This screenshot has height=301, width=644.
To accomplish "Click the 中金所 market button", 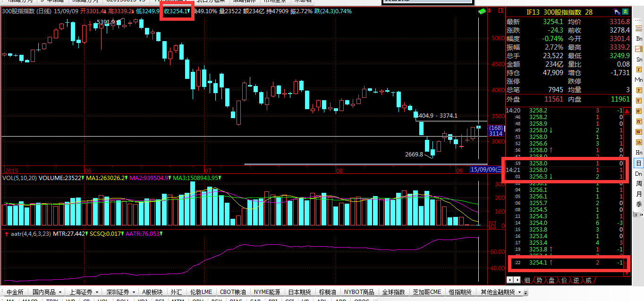I will click(15, 292).
